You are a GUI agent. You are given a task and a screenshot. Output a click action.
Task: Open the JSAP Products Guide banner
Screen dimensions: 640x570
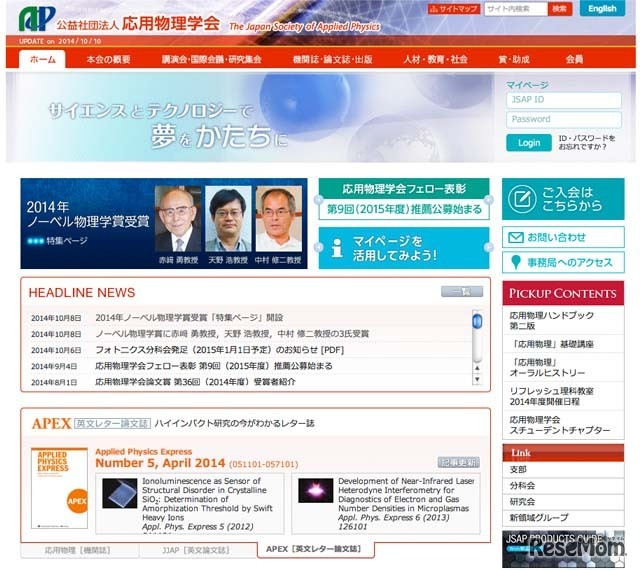[563, 548]
